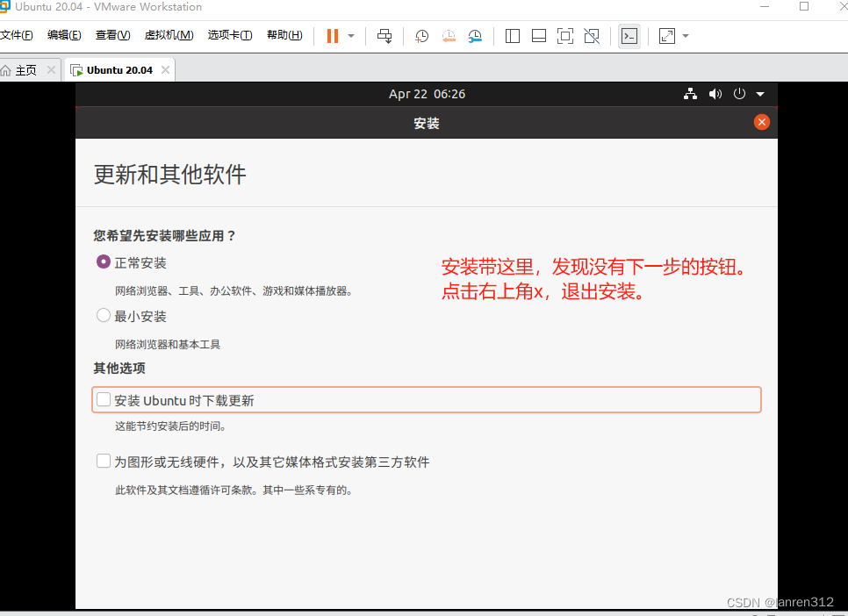The height and width of the screenshot is (616, 848).
Task: Open the snapshot manager icon
Action: coord(475,36)
